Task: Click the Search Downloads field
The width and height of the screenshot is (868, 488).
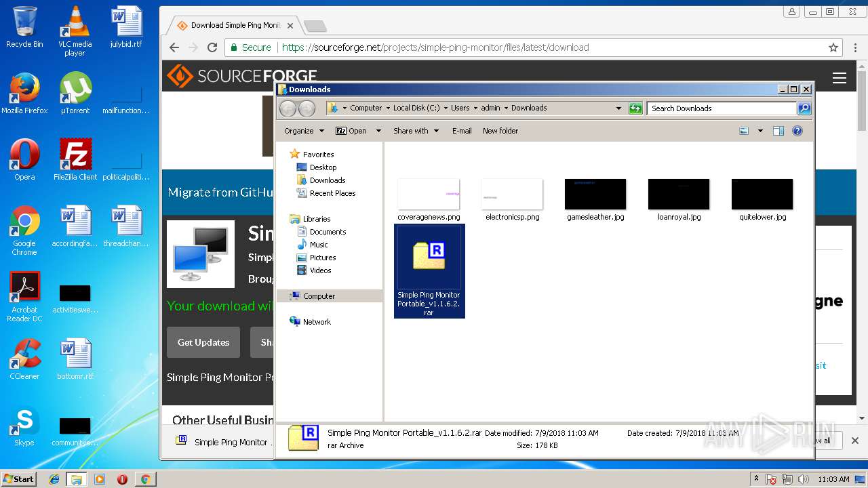Action: click(722, 108)
